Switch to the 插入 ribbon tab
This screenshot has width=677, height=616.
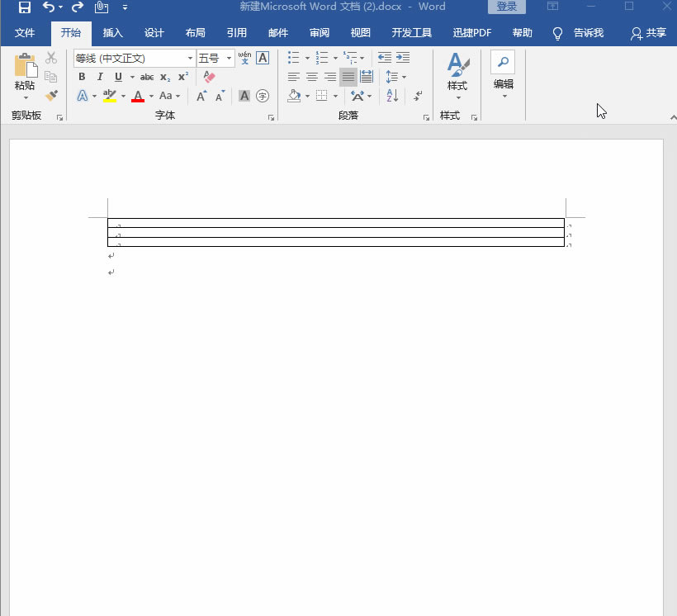112,33
